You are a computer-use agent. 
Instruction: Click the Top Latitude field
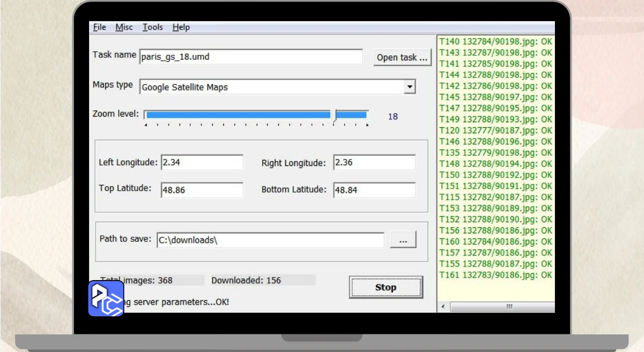click(202, 190)
